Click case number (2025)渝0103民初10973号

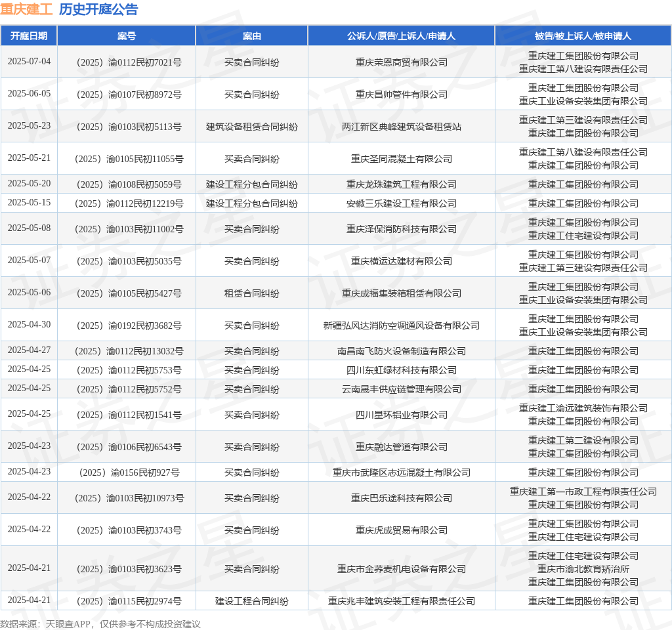pos(129,499)
